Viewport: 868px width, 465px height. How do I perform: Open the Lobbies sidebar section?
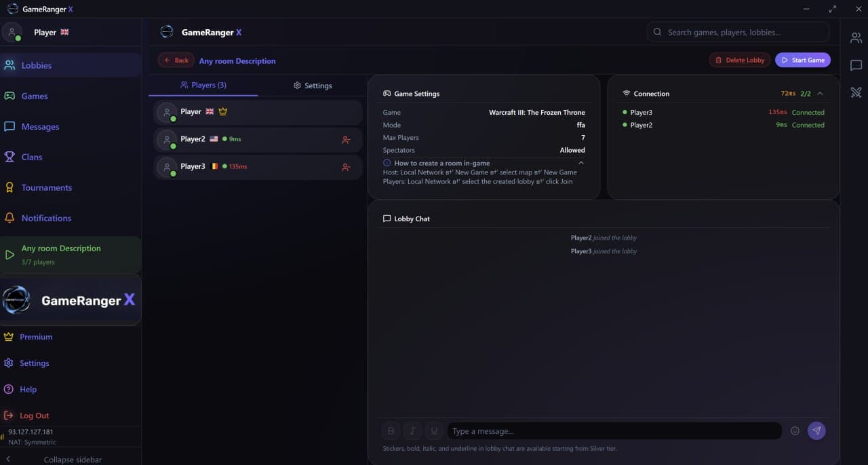click(71, 65)
